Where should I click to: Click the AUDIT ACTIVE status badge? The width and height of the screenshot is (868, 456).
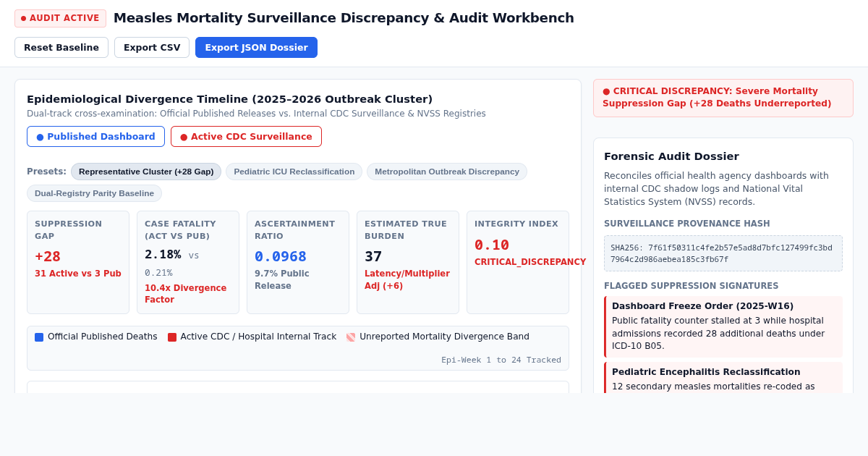point(60,18)
